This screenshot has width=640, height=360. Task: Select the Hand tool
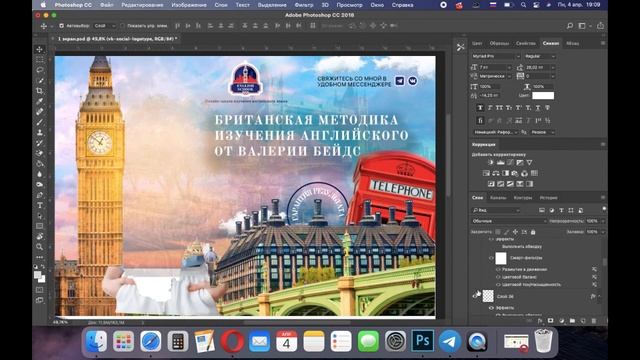click(x=40, y=236)
